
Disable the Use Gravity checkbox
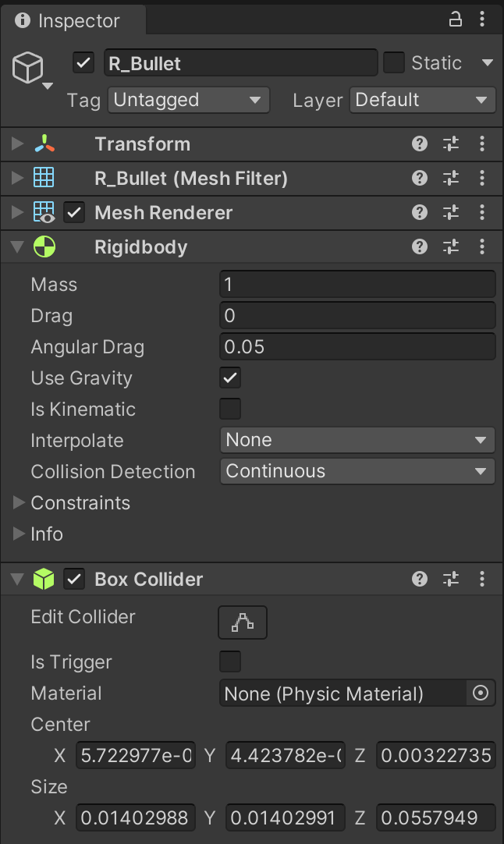tap(230, 378)
